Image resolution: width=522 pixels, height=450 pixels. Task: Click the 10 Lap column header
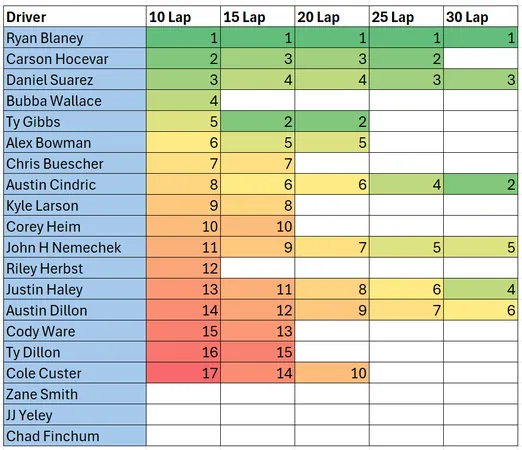183,17
